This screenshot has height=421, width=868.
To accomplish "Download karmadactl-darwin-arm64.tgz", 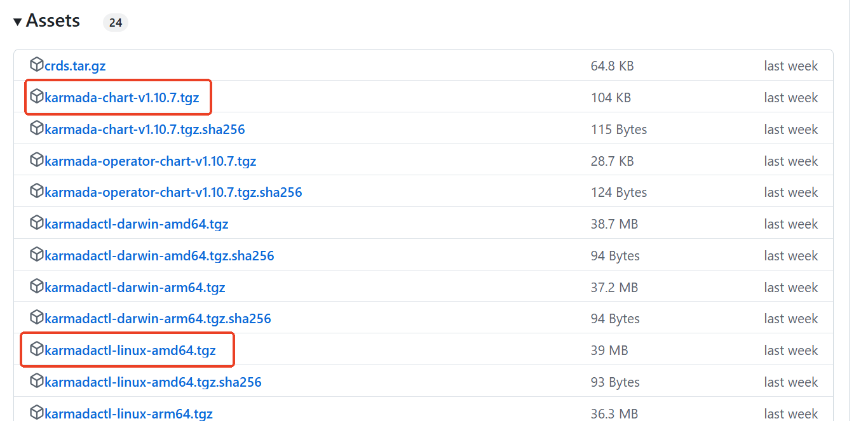I will click(135, 288).
